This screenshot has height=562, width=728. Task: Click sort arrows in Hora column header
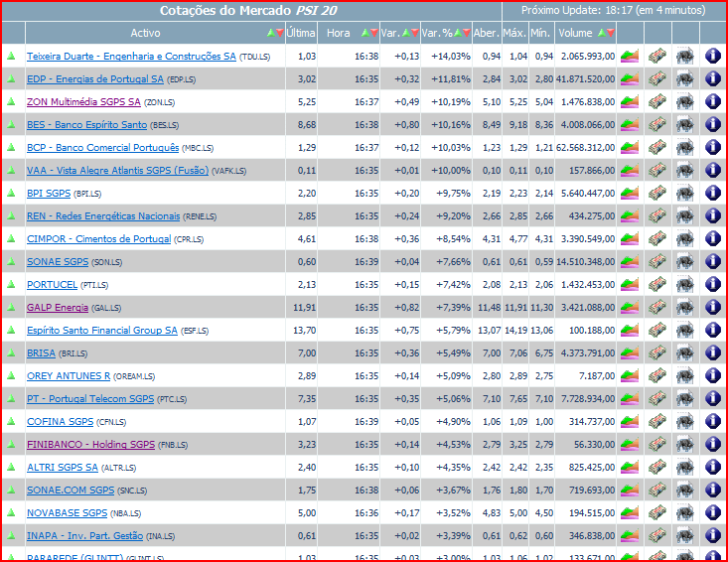(369, 33)
